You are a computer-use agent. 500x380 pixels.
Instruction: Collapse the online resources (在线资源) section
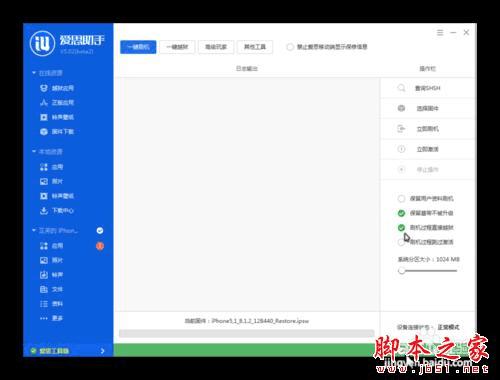click(34, 73)
